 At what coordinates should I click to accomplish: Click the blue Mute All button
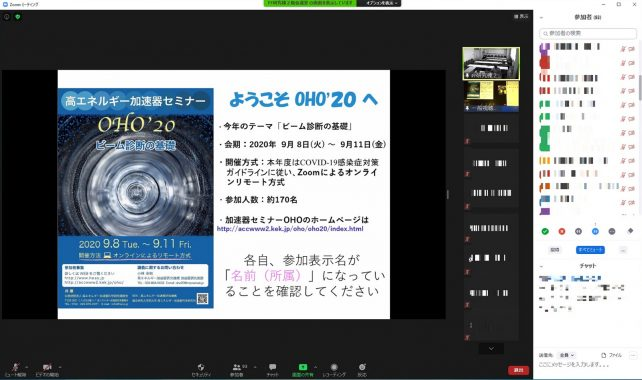(x=590, y=250)
